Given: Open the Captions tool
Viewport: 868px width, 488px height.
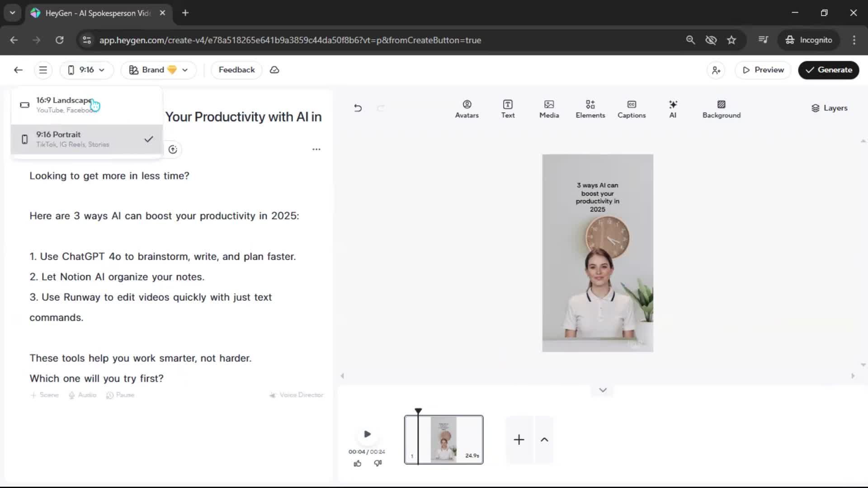Looking at the screenshot, I should [632, 109].
